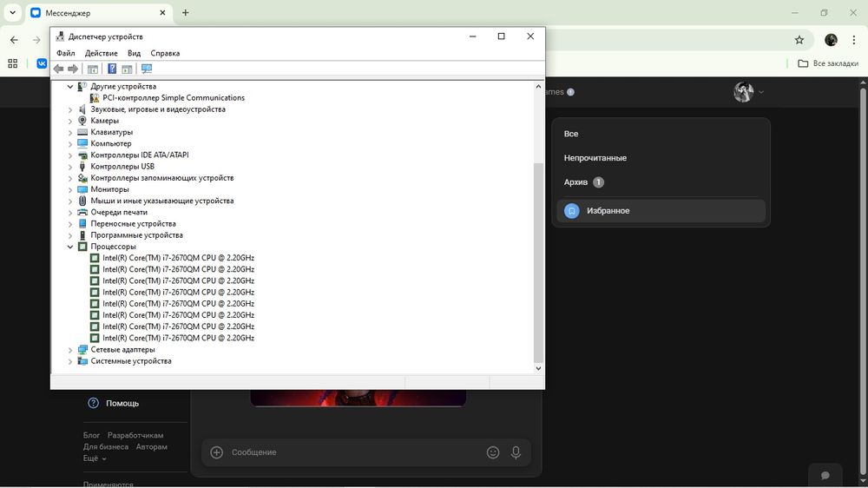The width and height of the screenshot is (868, 488).
Task: Open the Избранное folder
Action: pos(661,210)
